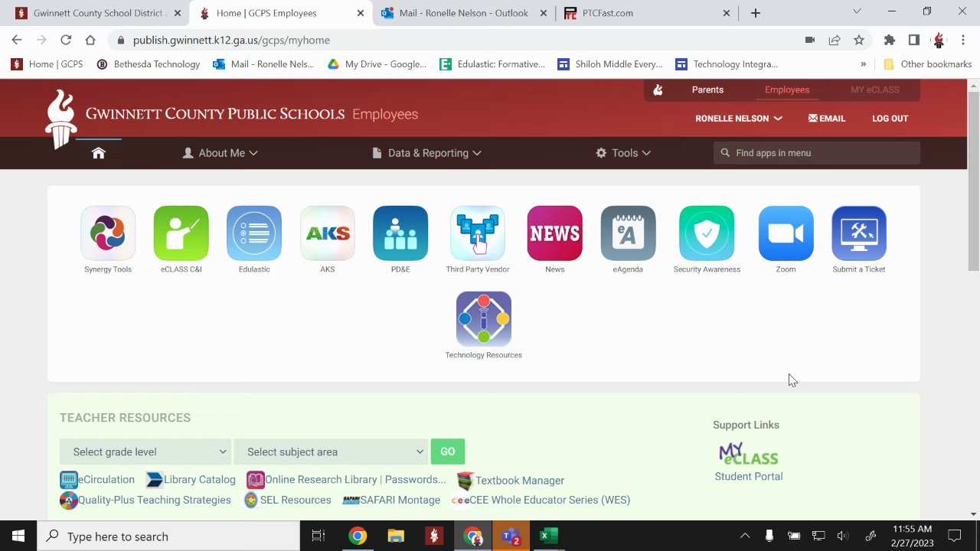Image resolution: width=980 pixels, height=551 pixels.
Task: Expand Data & Reporting menu
Action: tap(426, 153)
